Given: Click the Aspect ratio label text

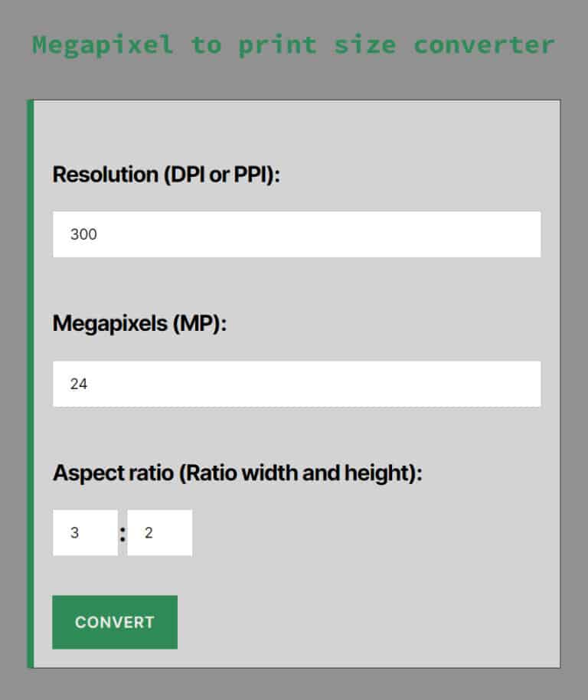Looking at the screenshot, I should (238, 473).
